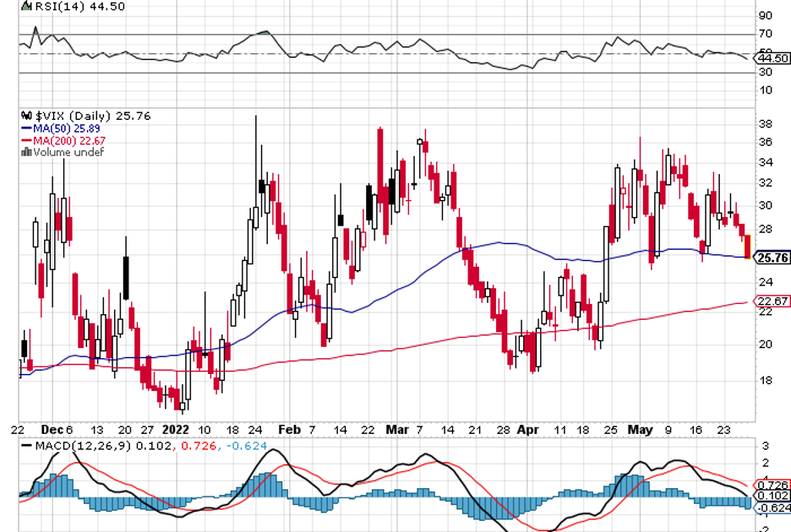Click the 25.76 current price tag
The width and height of the screenshot is (791, 532).
[x=772, y=258]
